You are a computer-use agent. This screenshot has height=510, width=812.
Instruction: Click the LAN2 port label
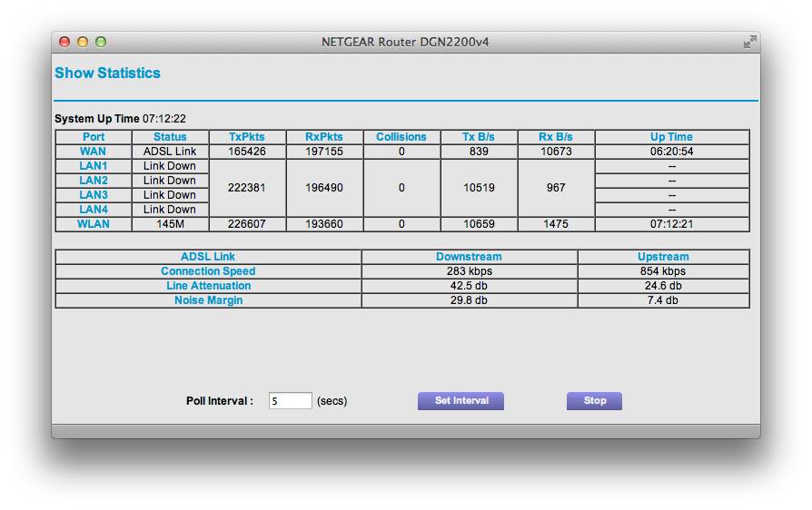(x=94, y=181)
